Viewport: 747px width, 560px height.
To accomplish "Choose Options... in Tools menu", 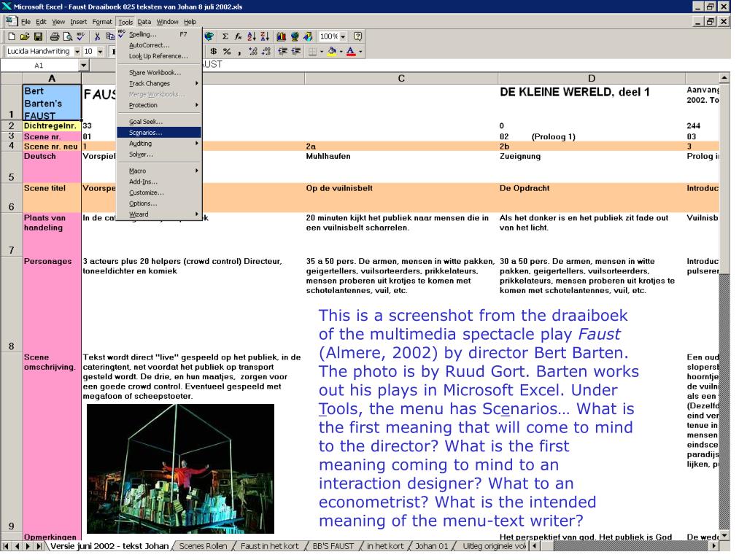I will point(158,203).
